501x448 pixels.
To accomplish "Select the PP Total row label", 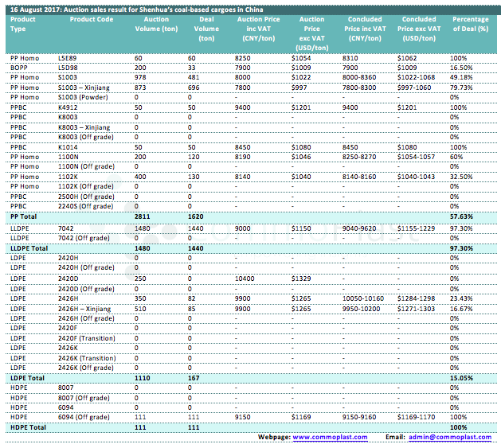I will (24, 216).
